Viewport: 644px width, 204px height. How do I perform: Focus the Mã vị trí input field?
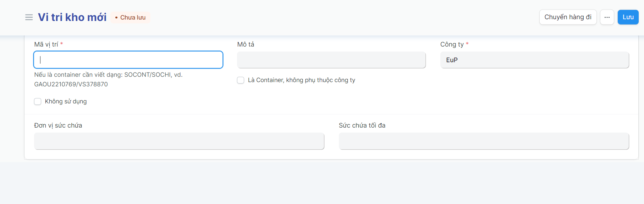point(128,60)
